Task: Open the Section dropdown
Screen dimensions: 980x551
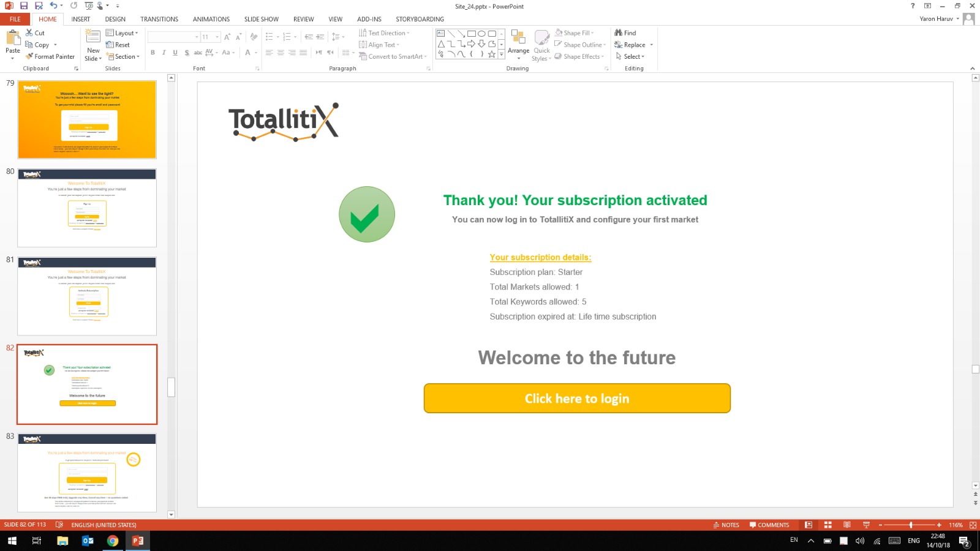Action: coord(123,56)
